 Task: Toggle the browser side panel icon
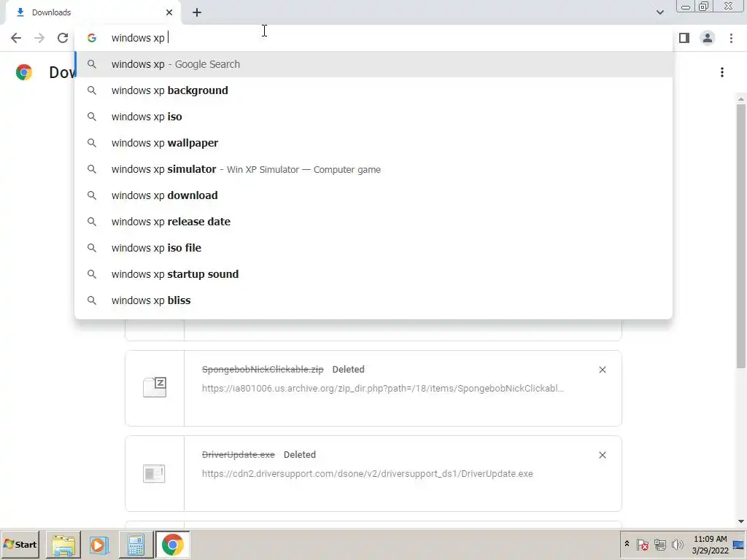point(684,38)
